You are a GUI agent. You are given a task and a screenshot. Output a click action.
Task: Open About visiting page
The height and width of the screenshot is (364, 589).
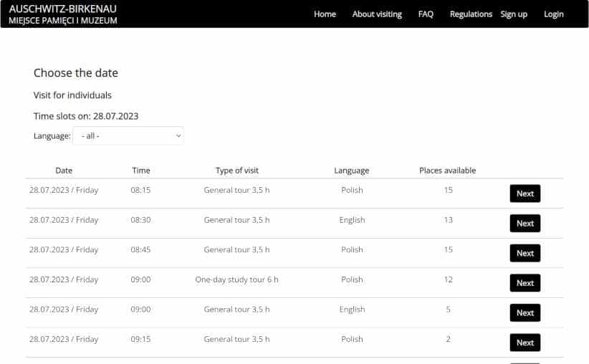point(377,14)
